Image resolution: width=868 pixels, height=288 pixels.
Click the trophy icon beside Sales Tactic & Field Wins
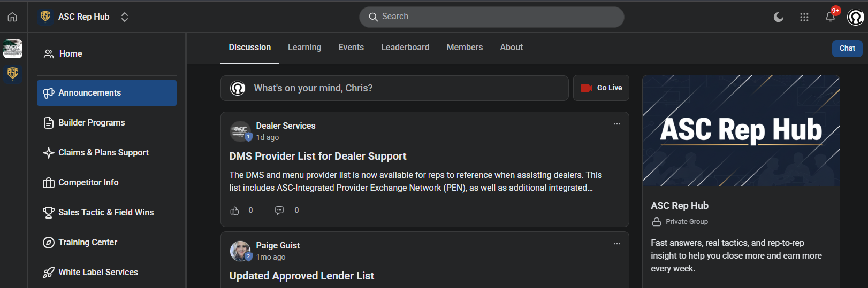49,213
